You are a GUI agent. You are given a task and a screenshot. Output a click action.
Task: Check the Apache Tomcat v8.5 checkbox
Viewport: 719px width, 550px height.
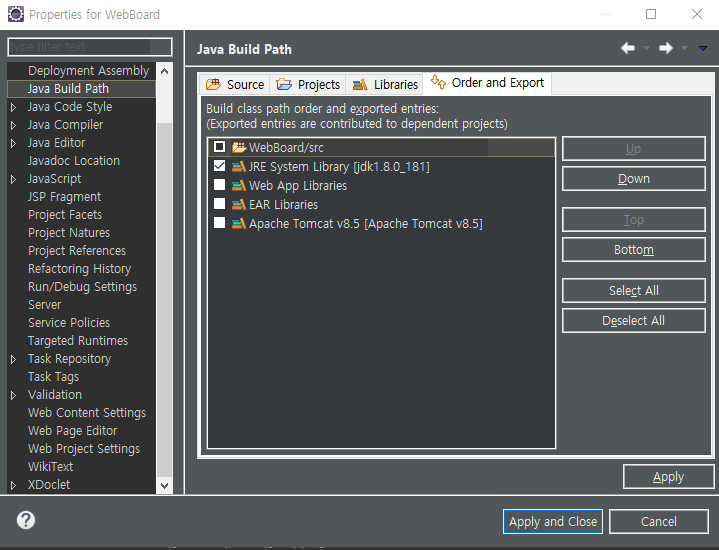click(220, 222)
